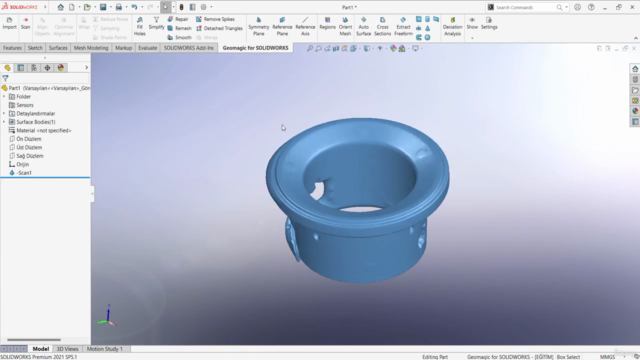Open the Show dropdown arrow

472,38
